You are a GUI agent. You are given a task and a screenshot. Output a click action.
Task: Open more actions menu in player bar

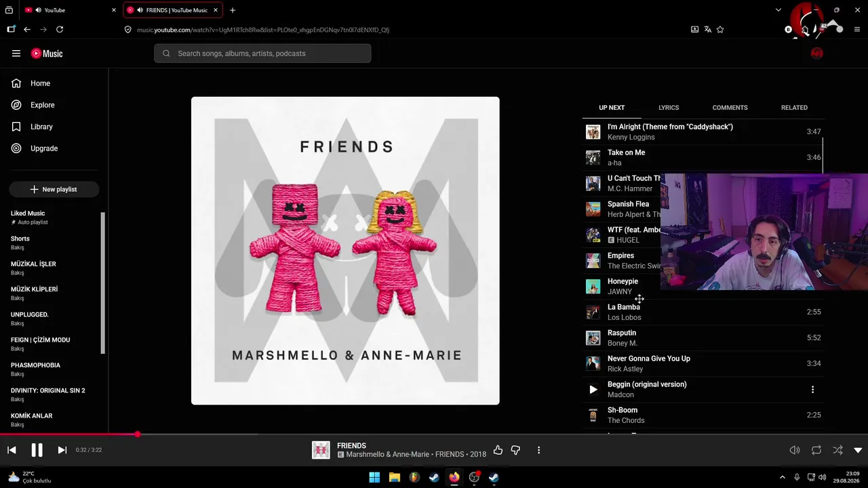539,450
